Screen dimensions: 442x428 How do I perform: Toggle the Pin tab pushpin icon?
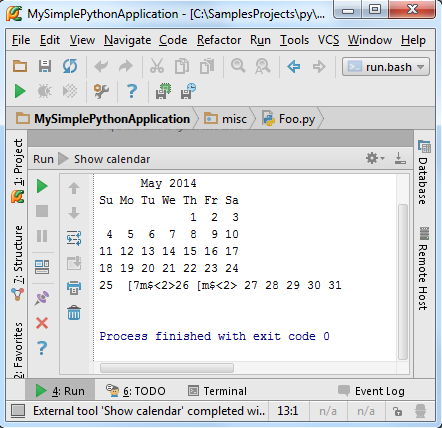click(x=42, y=298)
